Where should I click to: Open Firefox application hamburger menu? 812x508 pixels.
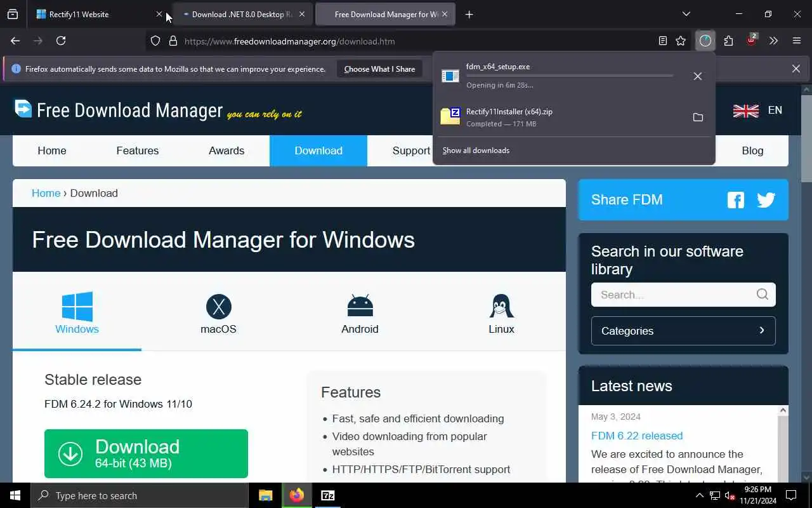pos(797,41)
